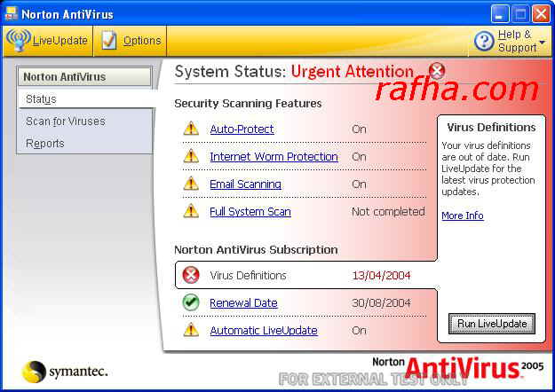The width and height of the screenshot is (555, 392).
Task: Follow the More Info link
Action: [463, 216]
